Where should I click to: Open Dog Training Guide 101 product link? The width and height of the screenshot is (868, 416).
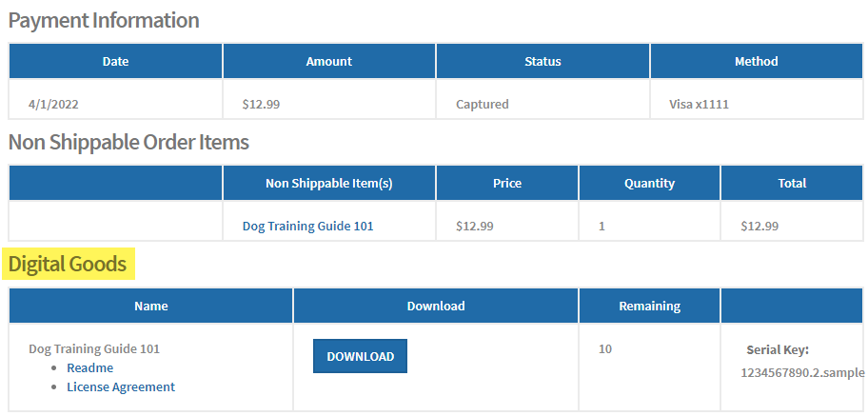307,226
